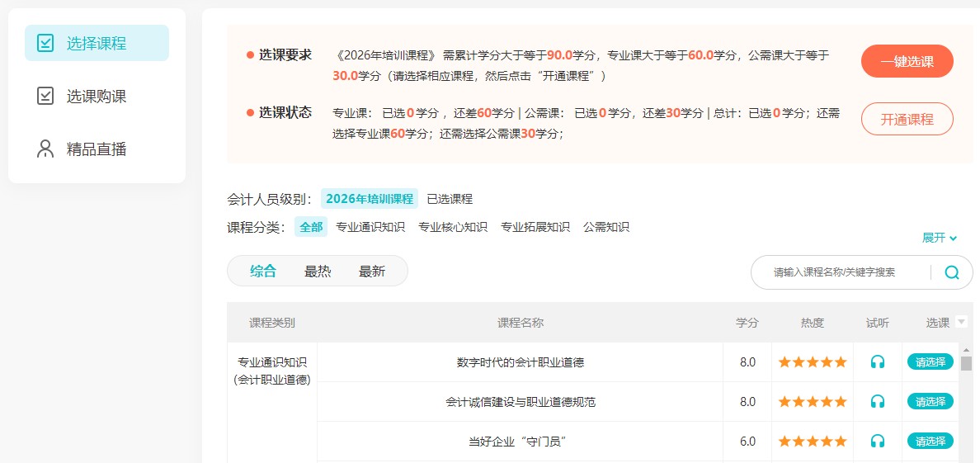This screenshot has width=980, height=463.
Task: Click course name 当好企业"守门员"
Action: click(517, 441)
